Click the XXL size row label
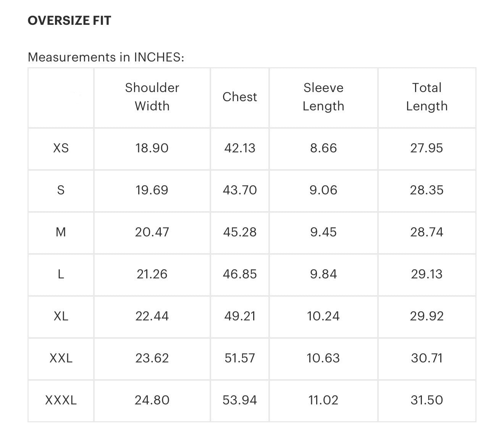Screen dimensions: 504x430 [61, 358]
